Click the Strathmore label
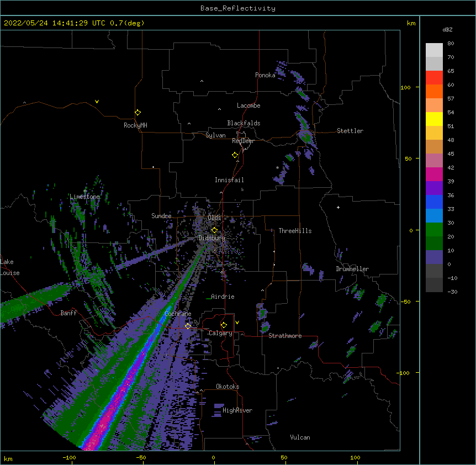This screenshot has height=465, width=476. coord(285,336)
